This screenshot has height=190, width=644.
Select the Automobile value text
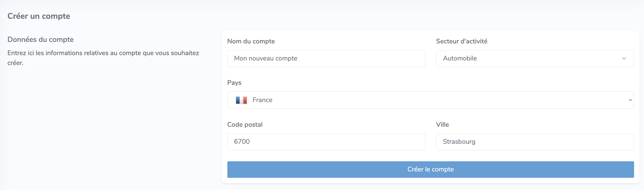(460, 58)
